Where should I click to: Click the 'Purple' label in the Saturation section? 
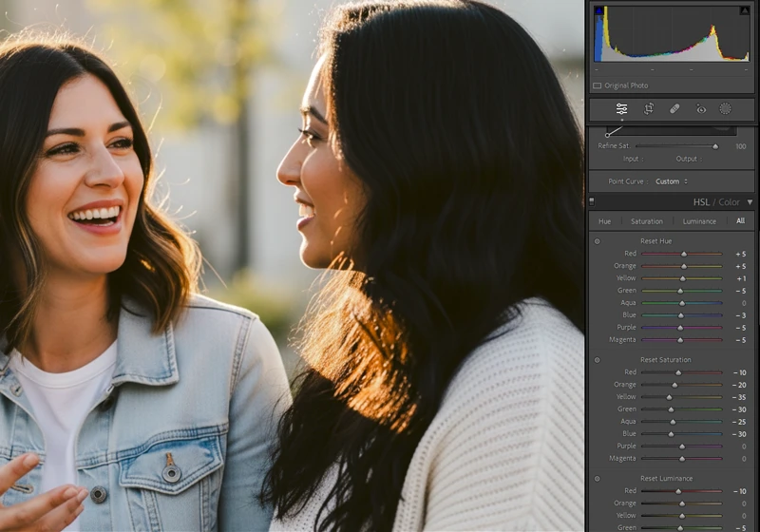[x=626, y=446]
